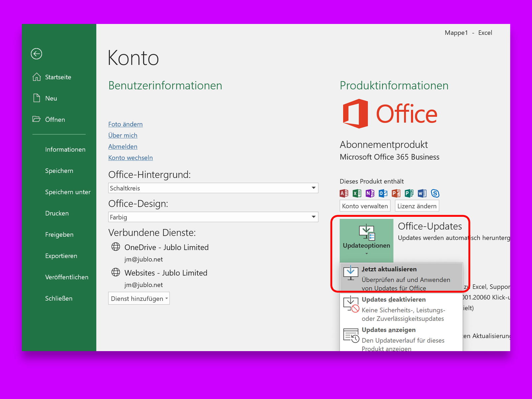Click jm@jublo.net under the Websites entry
This screenshot has width=532, height=399.
click(x=144, y=285)
